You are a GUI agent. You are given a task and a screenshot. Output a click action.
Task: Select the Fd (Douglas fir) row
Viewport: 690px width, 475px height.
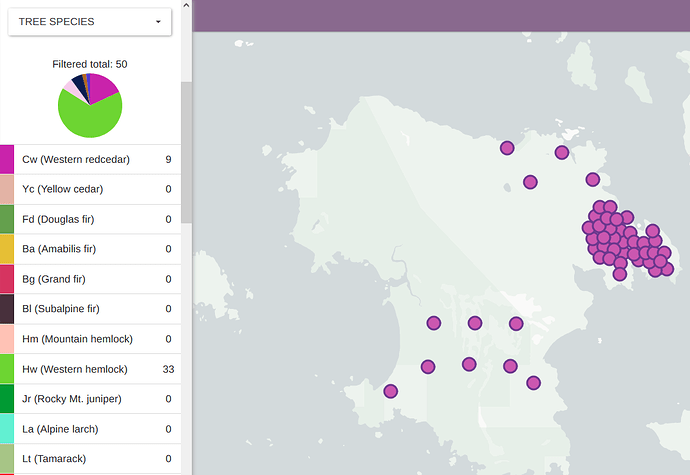90,219
